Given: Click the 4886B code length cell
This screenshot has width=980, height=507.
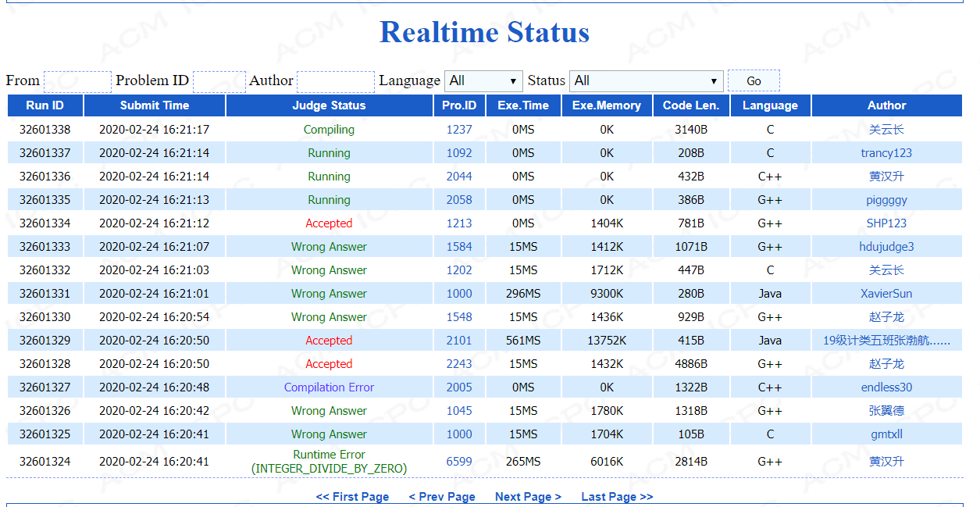Looking at the screenshot, I should click(691, 364).
